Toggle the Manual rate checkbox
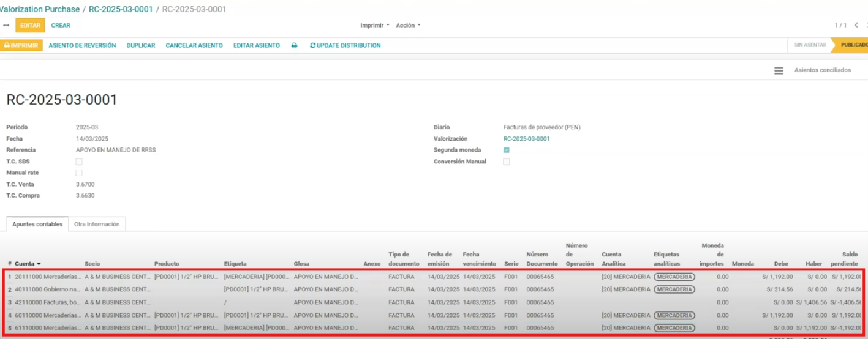 point(78,173)
